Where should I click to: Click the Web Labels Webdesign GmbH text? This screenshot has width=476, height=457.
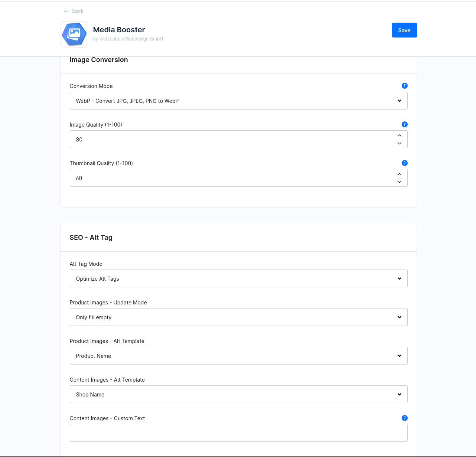click(x=131, y=39)
